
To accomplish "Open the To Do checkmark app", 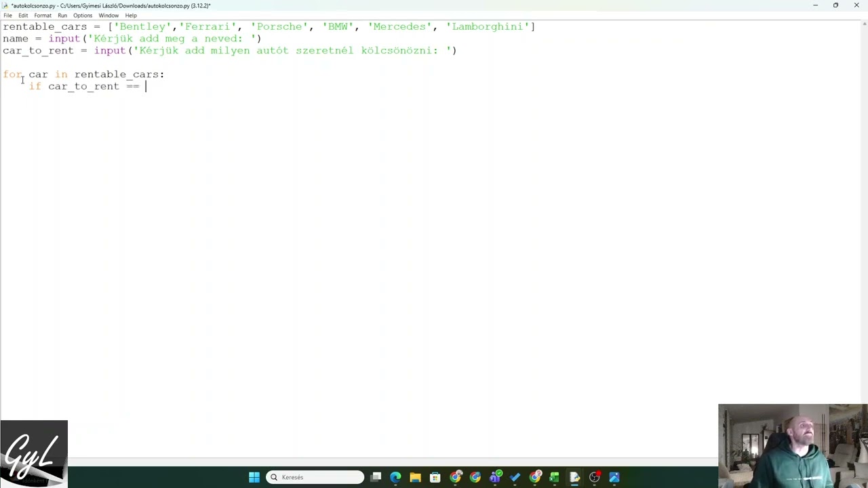I will click(x=515, y=477).
